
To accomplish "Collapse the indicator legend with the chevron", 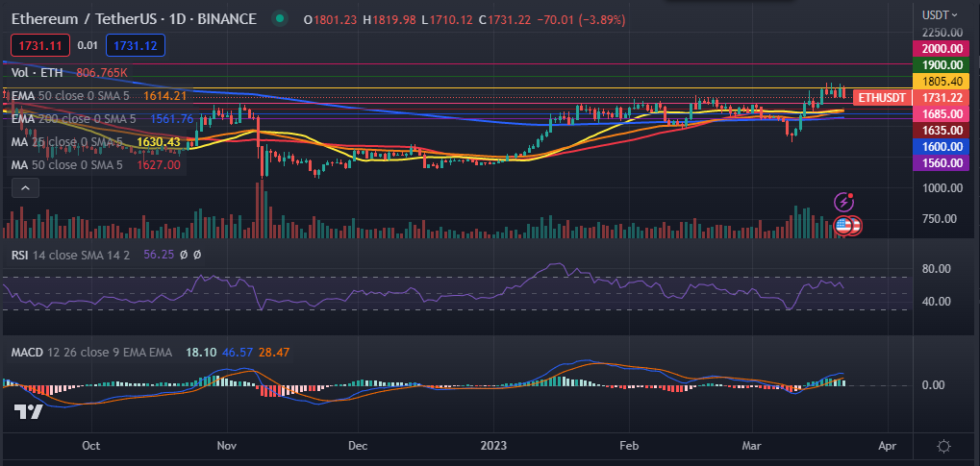I will click(x=25, y=187).
